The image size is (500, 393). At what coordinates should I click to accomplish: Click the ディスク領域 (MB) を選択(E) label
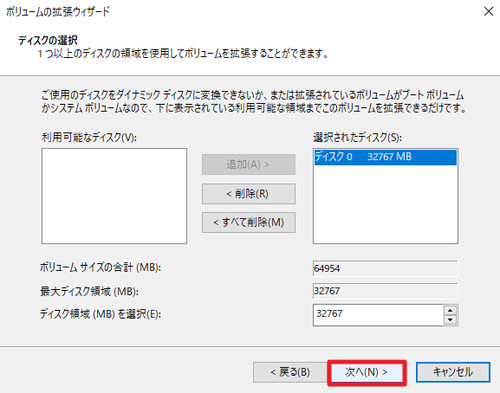(100, 314)
